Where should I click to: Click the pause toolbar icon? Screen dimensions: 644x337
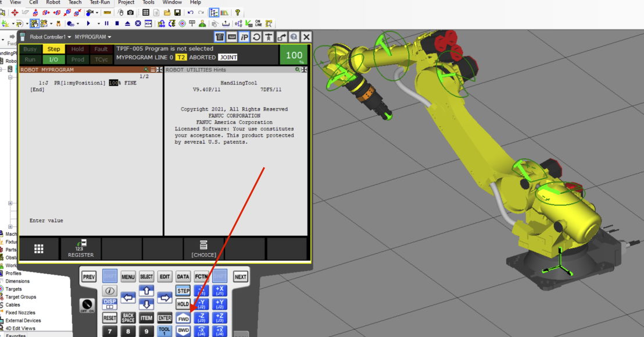tap(107, 24)
